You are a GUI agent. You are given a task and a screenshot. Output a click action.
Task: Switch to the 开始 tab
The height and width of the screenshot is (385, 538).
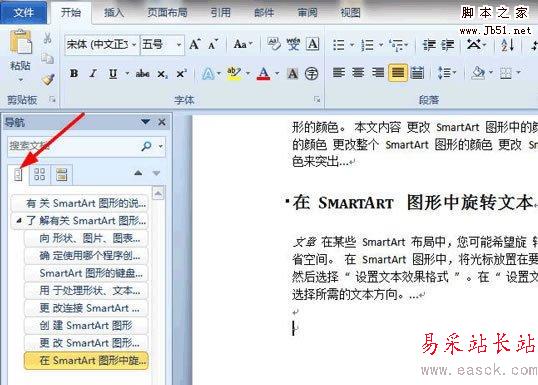click(71, 13)
